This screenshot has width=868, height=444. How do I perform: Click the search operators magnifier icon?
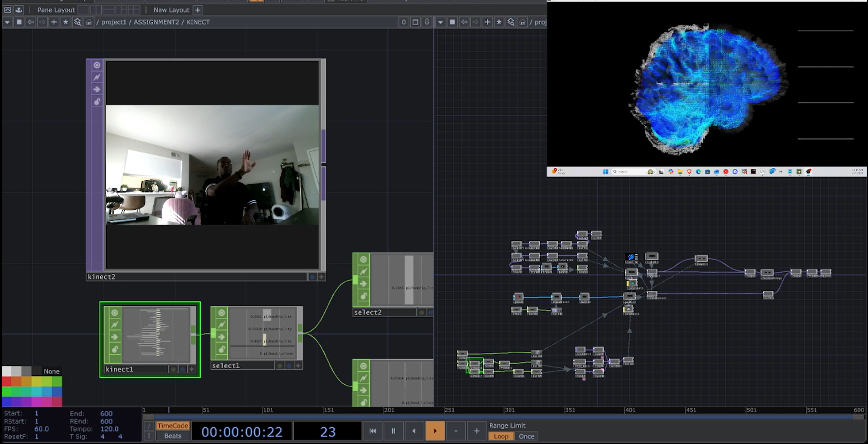click(x=77, y=22)
